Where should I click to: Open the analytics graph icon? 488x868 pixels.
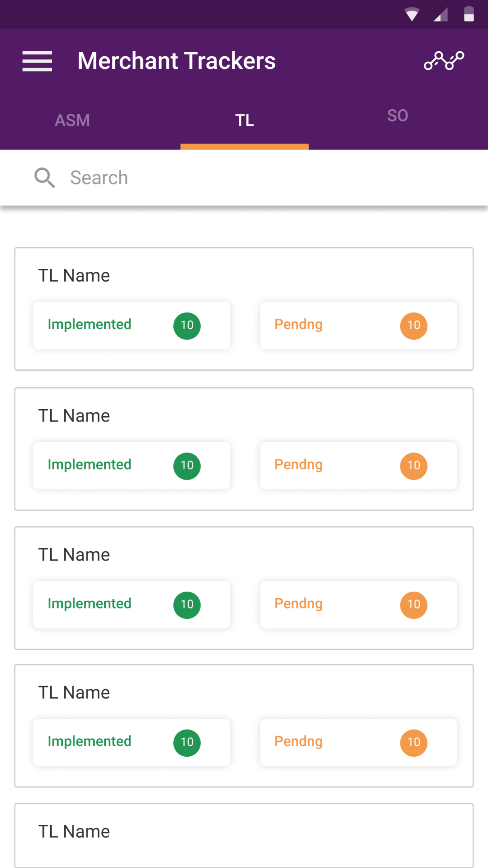444,61
